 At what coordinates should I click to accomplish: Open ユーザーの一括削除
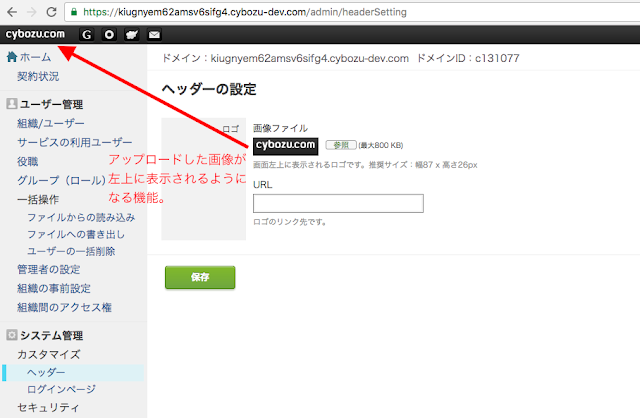coord(71,251)
